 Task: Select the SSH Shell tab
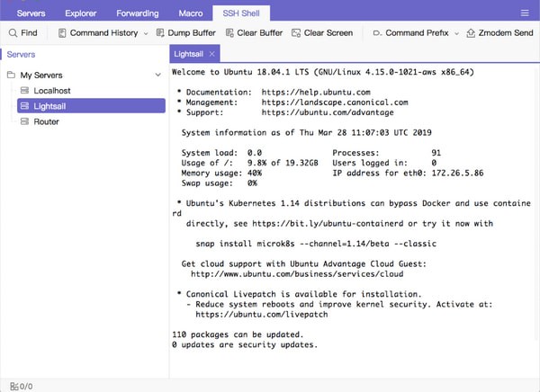241,13
